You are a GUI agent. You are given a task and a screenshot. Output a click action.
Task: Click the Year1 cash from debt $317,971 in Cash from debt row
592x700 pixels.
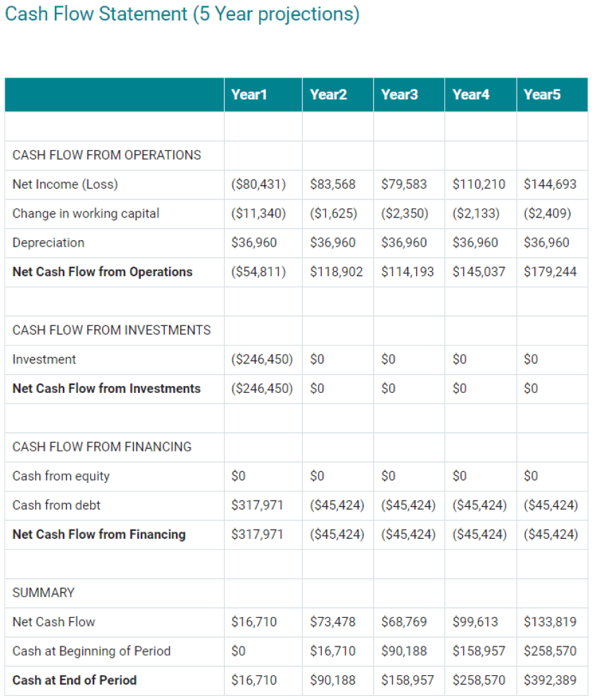[x=257, y=505]
